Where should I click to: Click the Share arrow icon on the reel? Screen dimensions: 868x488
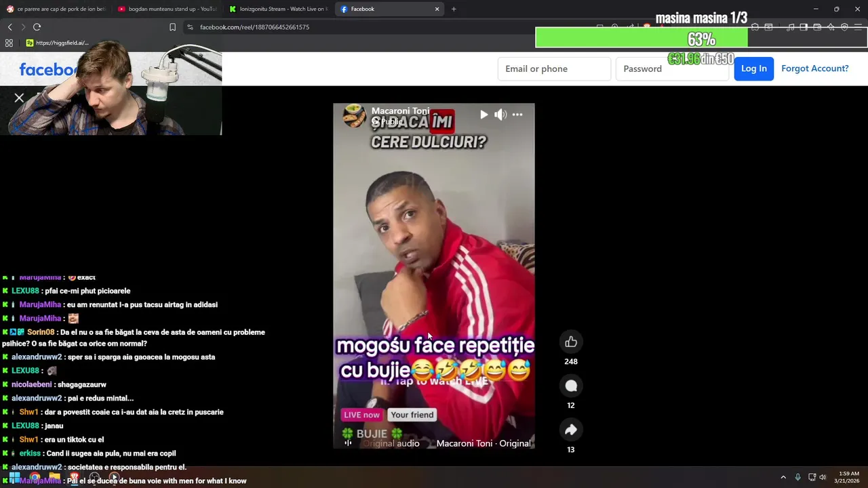coord(571,430)
